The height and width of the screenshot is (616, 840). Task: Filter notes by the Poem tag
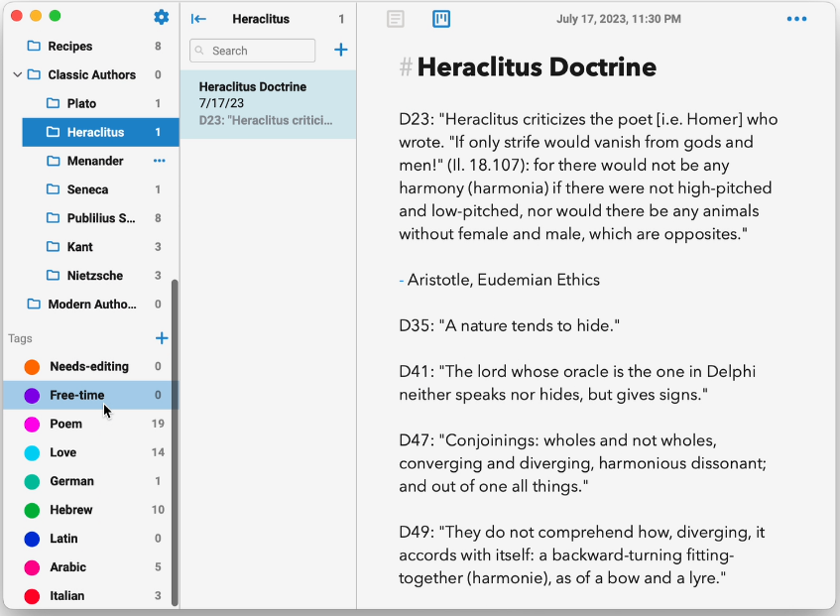(65, 424)
